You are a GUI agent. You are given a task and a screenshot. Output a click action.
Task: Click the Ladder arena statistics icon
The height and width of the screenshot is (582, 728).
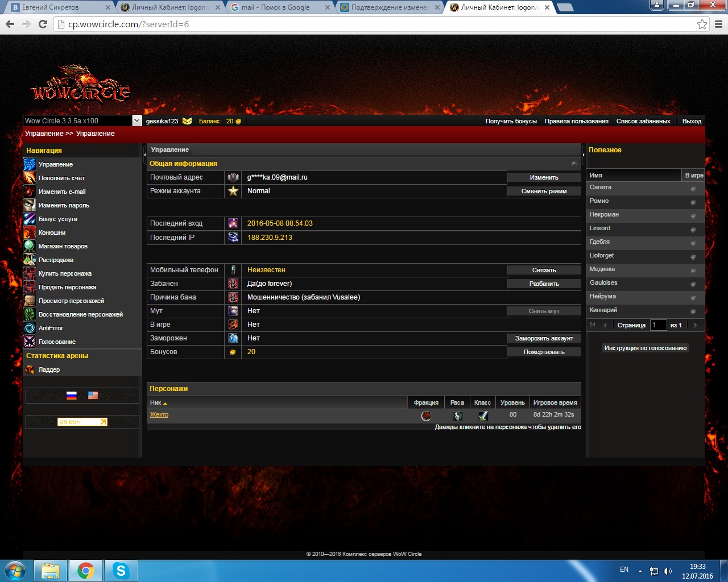[30, 369]
